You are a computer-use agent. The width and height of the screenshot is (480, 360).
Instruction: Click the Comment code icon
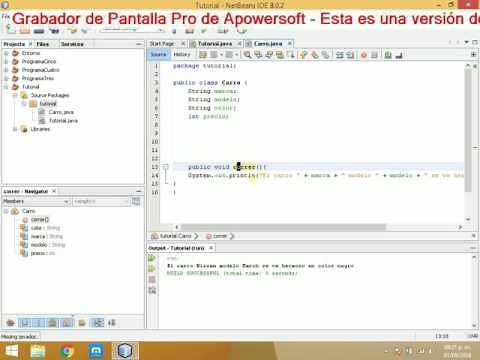388,55
